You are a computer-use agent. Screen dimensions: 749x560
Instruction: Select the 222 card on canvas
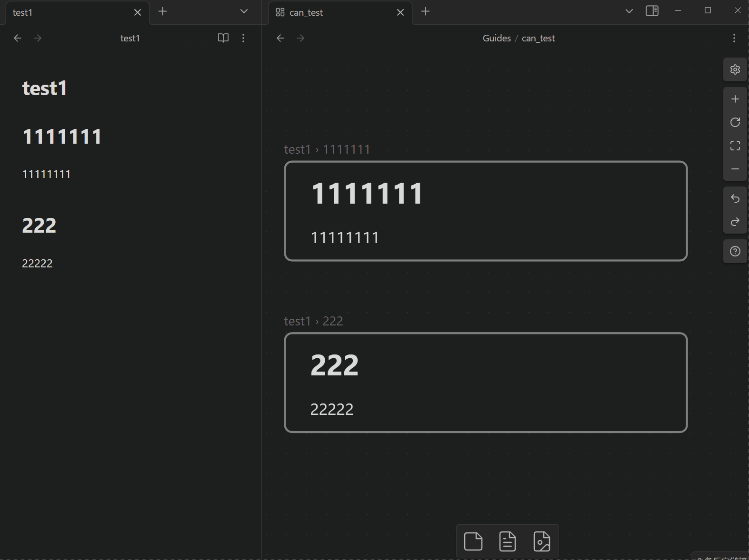(x=485, y=383)
